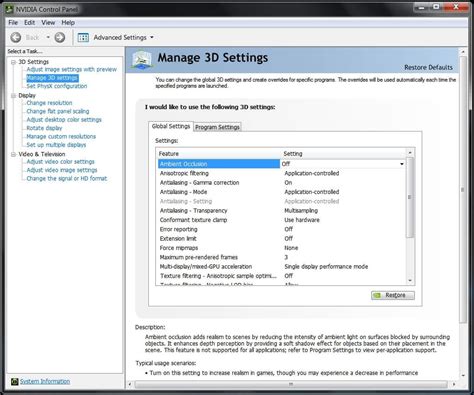Open Change flat panel scaling task
The width and height of the screenshot is (474, 395).
(58, 111)
